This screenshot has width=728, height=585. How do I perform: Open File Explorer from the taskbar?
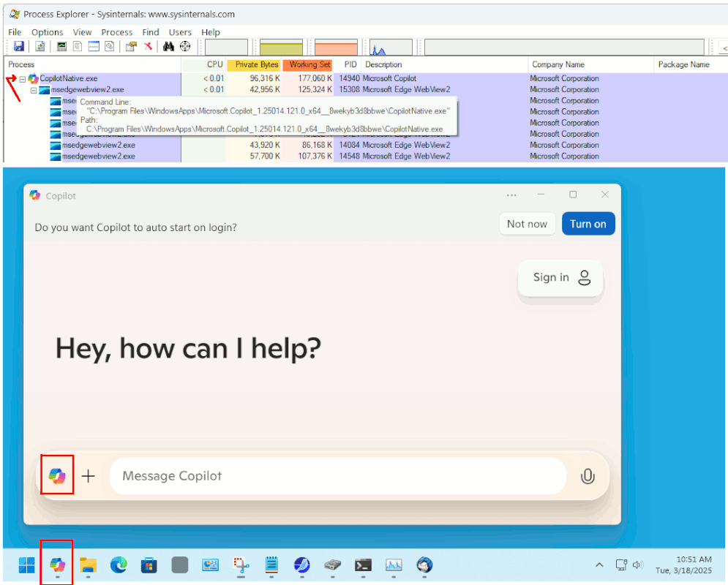tap(89, 565)
